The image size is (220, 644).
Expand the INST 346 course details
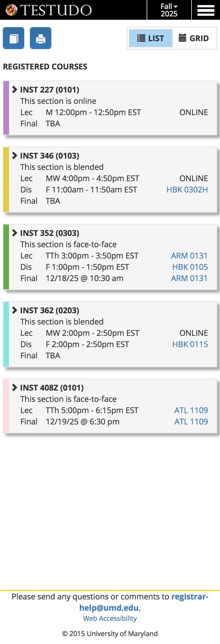tap(14, 155)
